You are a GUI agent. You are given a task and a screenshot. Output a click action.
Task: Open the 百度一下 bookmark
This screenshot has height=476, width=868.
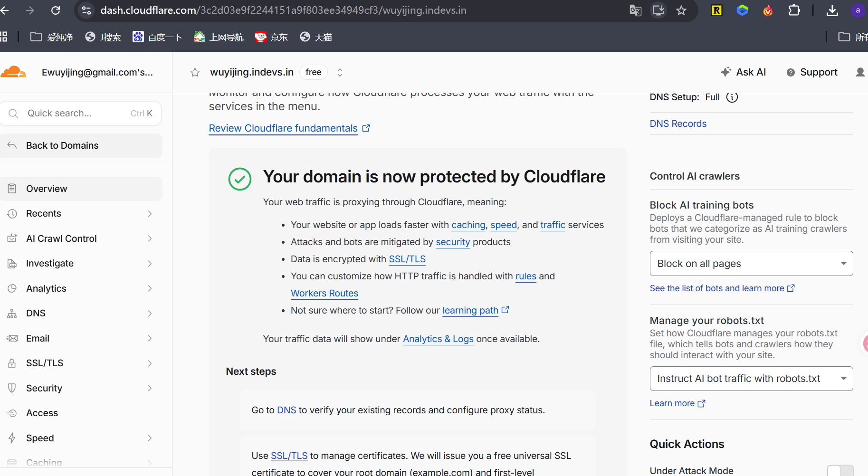[x=157, y=37]
